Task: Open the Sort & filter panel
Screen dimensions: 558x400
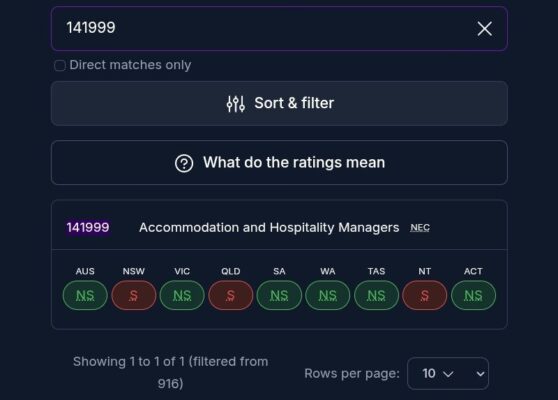Action: point(279,104)
